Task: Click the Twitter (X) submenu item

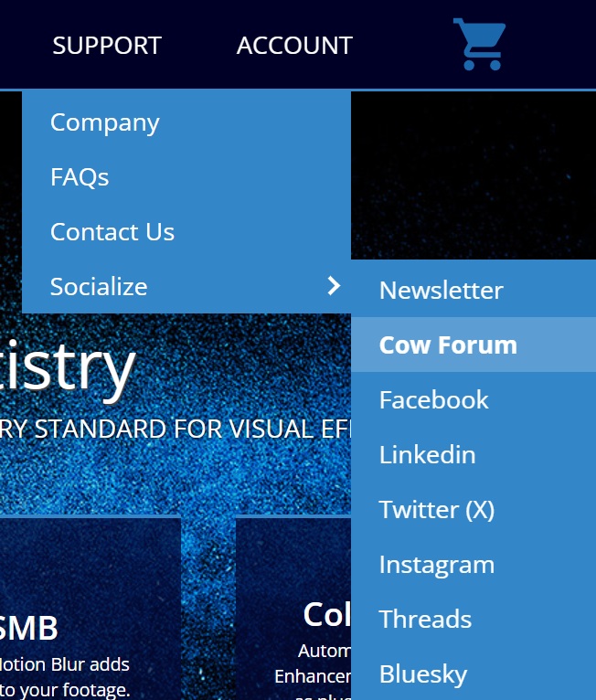Action: [x=437, y=510]
